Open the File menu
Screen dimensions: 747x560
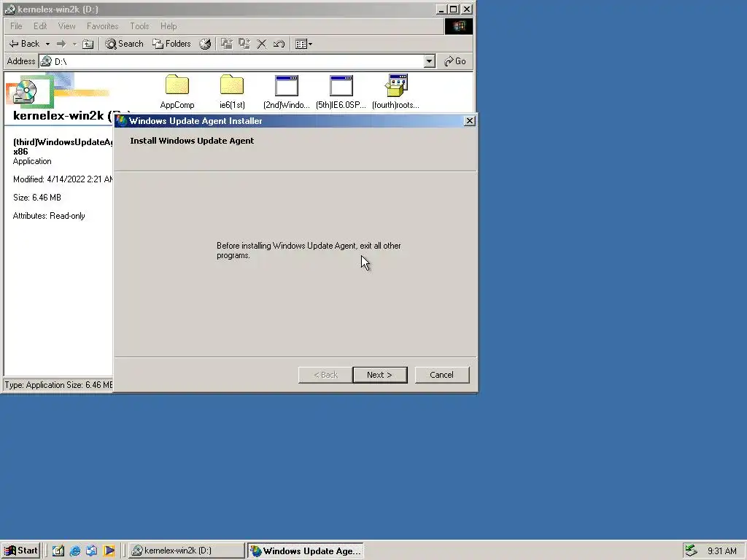pyautogui.click(x=16, y=26)
